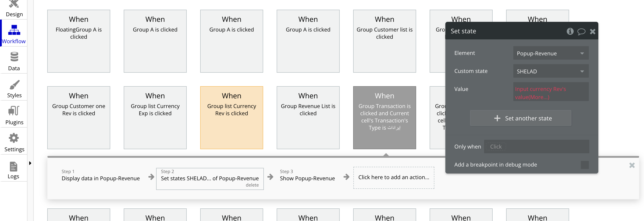Viewport: 644px width, 221px height.
Task: Select the Group Revenue List is clicked event
Action: pyautogui.click(x=308, y=117)
